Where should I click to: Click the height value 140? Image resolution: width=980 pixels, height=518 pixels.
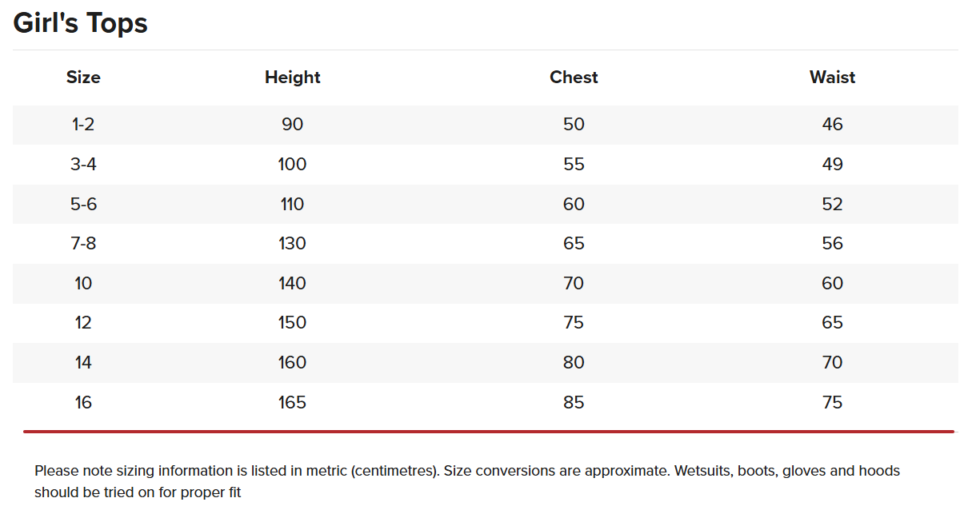click(293, 284)
